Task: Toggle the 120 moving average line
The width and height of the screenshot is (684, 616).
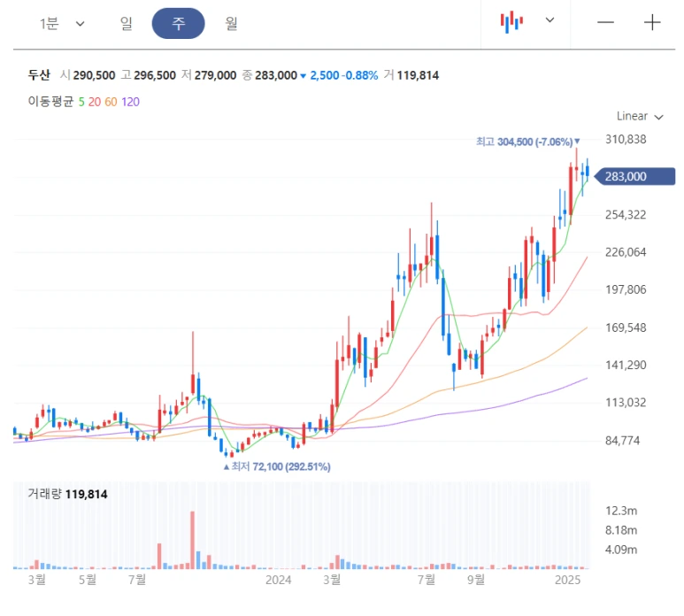Action: pos(130,102)
